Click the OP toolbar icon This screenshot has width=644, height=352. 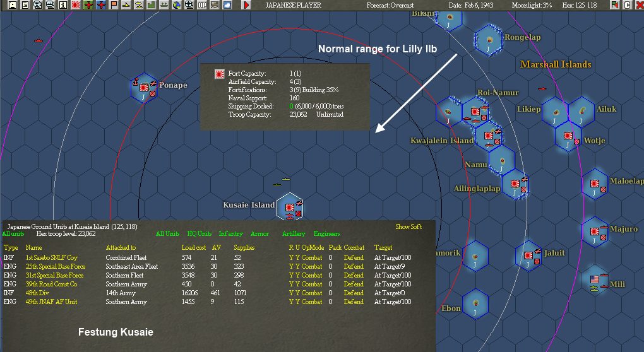[202, 5]
